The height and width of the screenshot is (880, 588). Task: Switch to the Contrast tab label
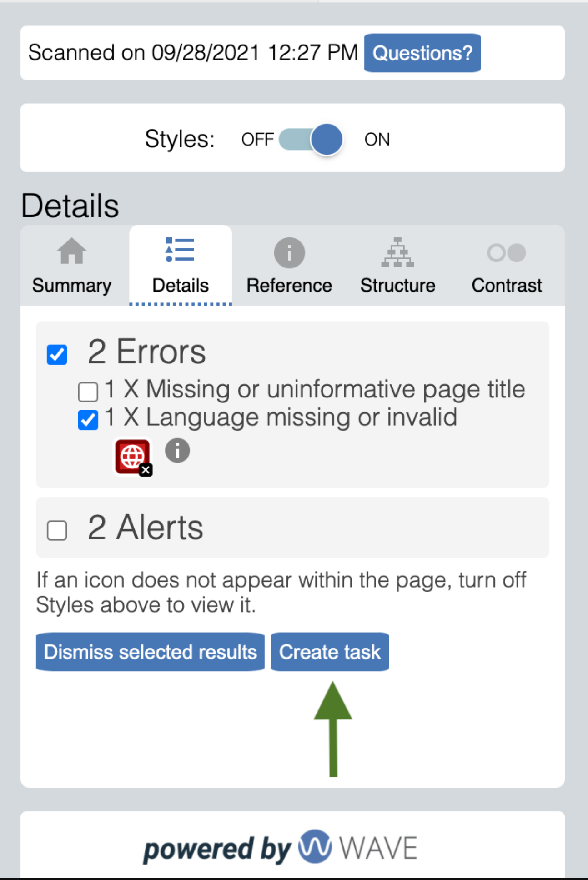[x=507, y=286]
